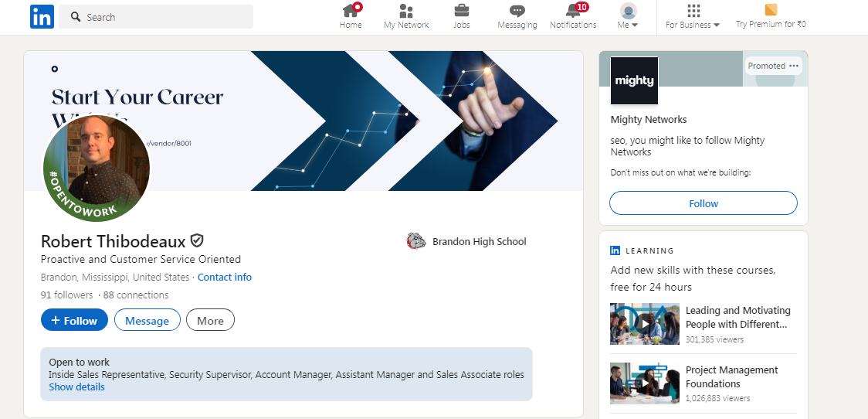Go to My Network icon
The height and width of the screenshot is (419, 868).
(x=406, y=11)
